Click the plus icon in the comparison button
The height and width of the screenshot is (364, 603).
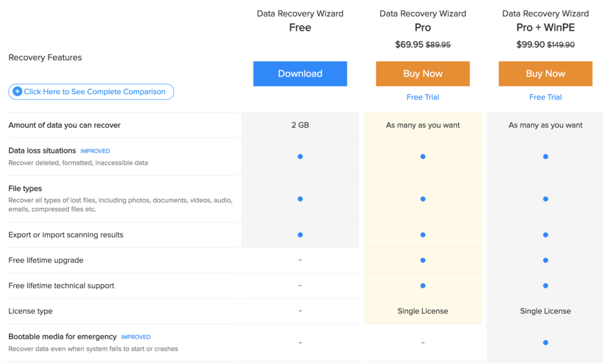click(17, 91)
